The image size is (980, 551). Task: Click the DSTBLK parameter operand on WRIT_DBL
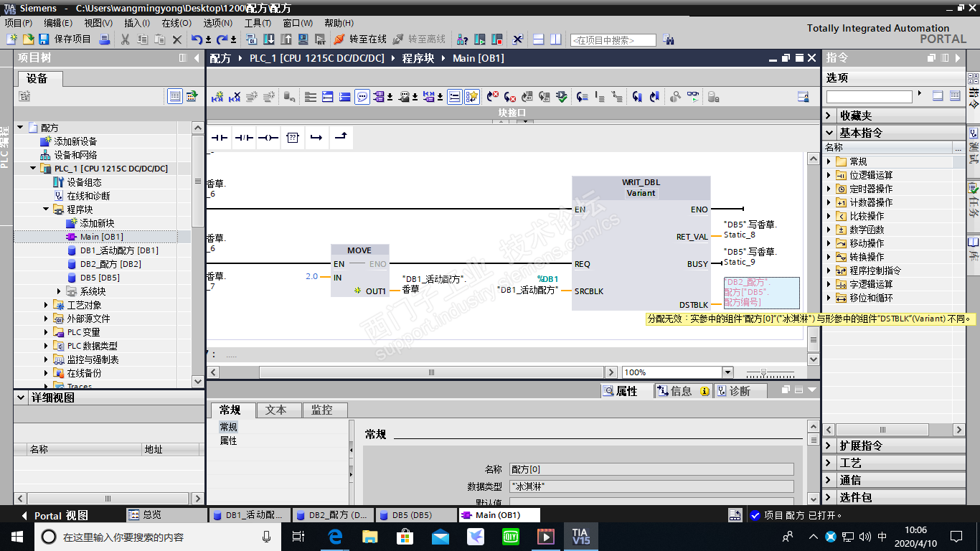coord(762,292)
